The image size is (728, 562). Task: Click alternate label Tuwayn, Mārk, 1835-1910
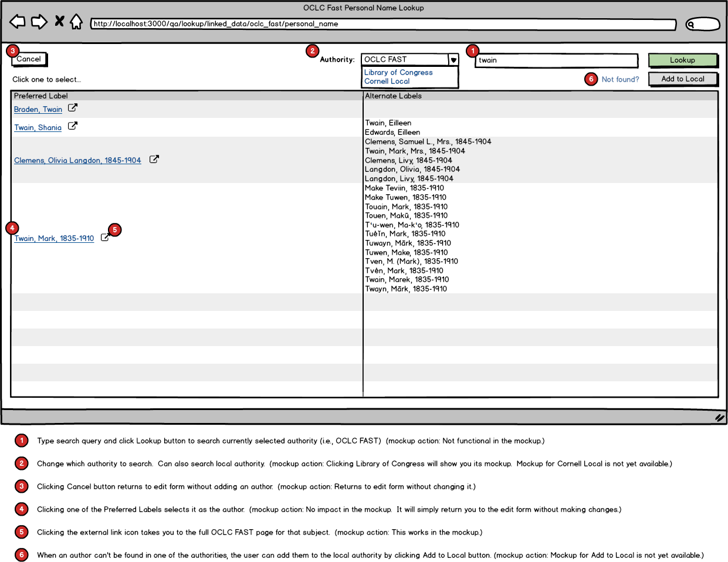[x=408, y=243]
